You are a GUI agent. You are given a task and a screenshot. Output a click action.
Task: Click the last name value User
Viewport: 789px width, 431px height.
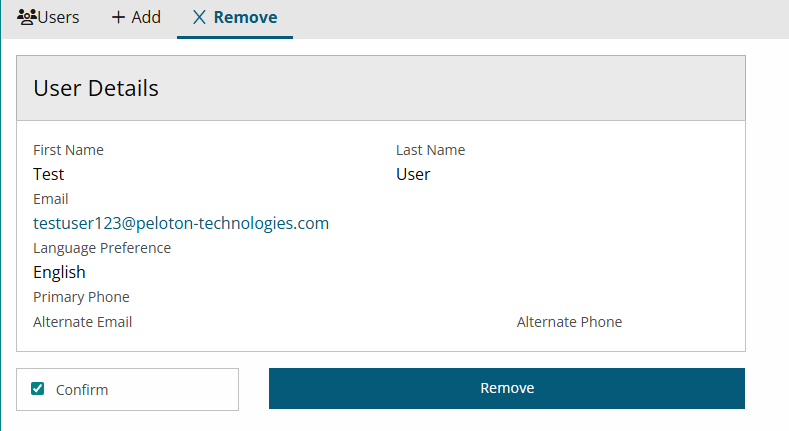click(x=413, y=174)
